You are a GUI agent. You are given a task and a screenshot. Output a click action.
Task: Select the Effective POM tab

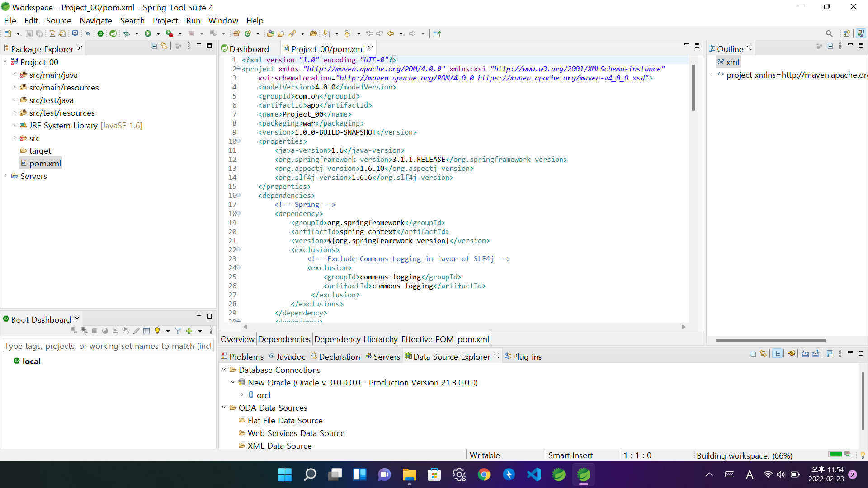427,339
